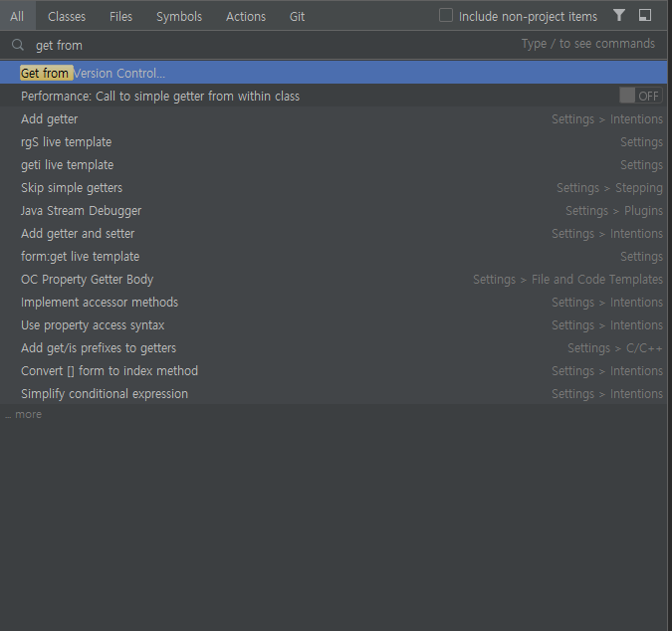Expand results with '... more' link
Viewport: 672px width, 631px height.
tap(24, 414)
